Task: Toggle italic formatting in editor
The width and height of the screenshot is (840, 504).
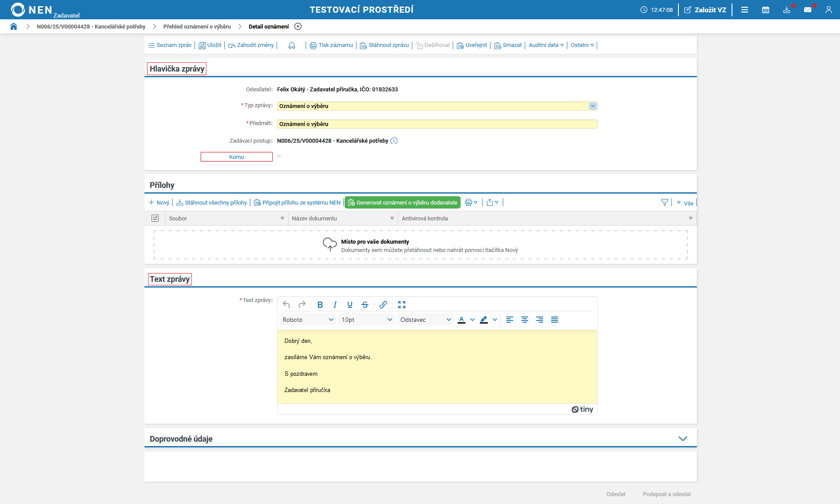Action: 335,305
